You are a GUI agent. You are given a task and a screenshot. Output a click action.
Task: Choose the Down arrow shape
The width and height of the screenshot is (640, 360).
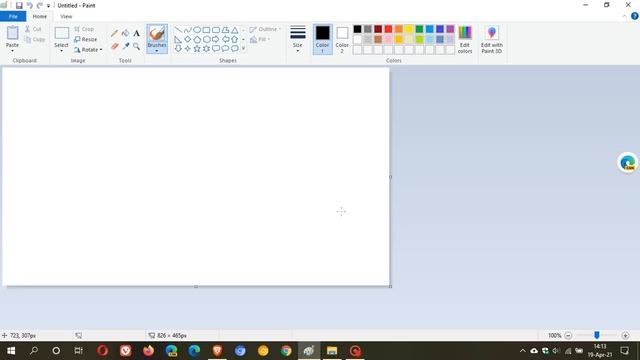(178, 49)
